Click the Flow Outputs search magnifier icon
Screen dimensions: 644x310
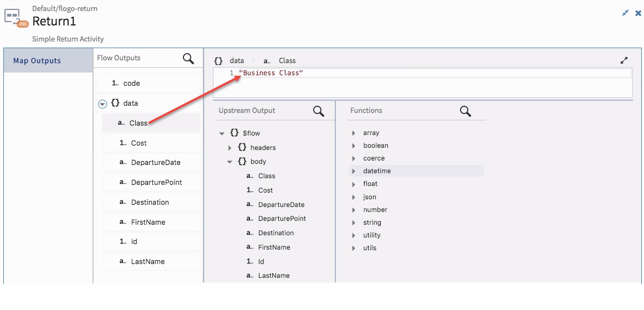[188, 59]
